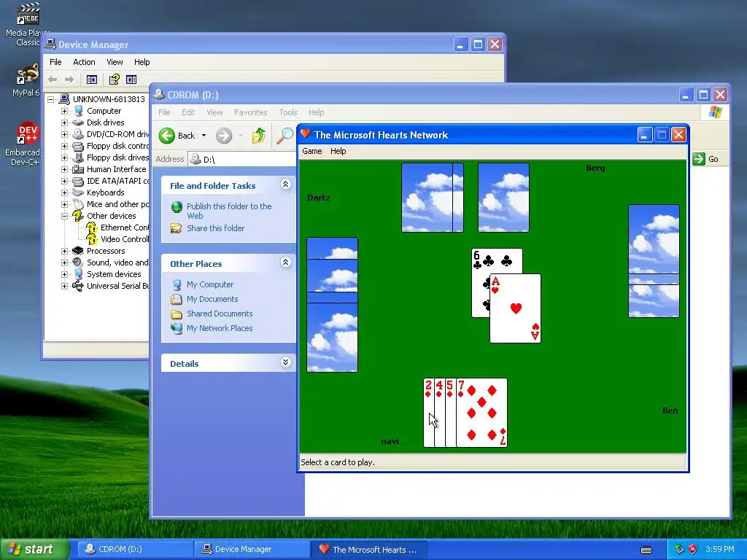Switch to CDROM (D:) taskbar button
The image size is (747, 560).
[x=133, y=550]
